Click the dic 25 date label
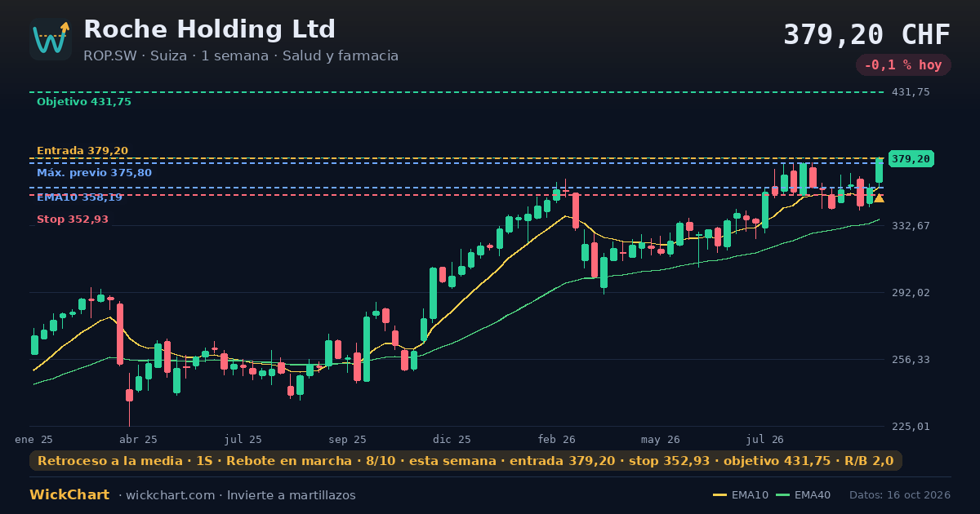The height and width of the screenshot is (514, 980). click(x=452, y=439)
